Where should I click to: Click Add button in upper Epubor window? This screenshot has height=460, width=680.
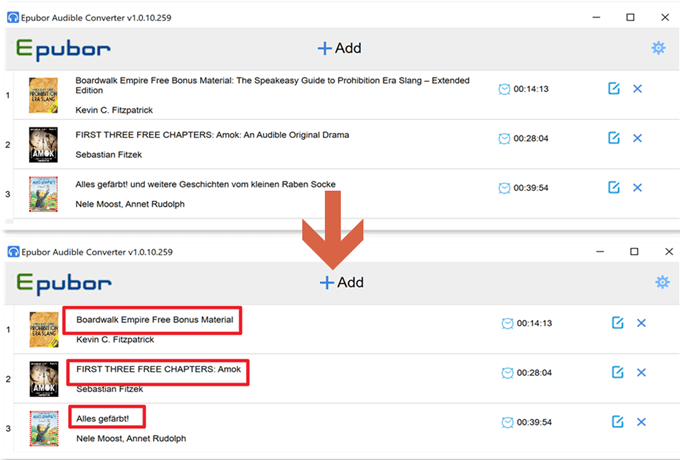click(x=340, y=48)
